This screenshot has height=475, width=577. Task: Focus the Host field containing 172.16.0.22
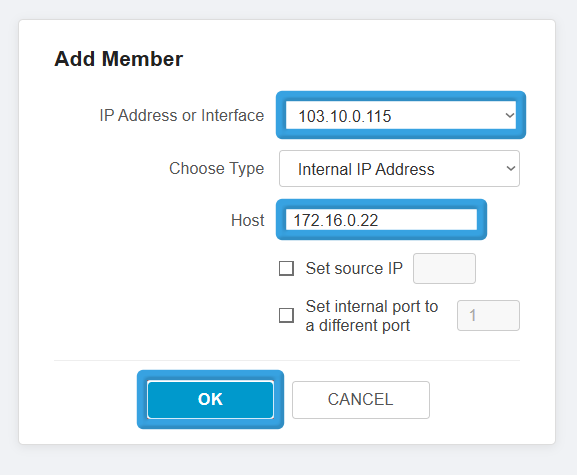coord(382,220)
